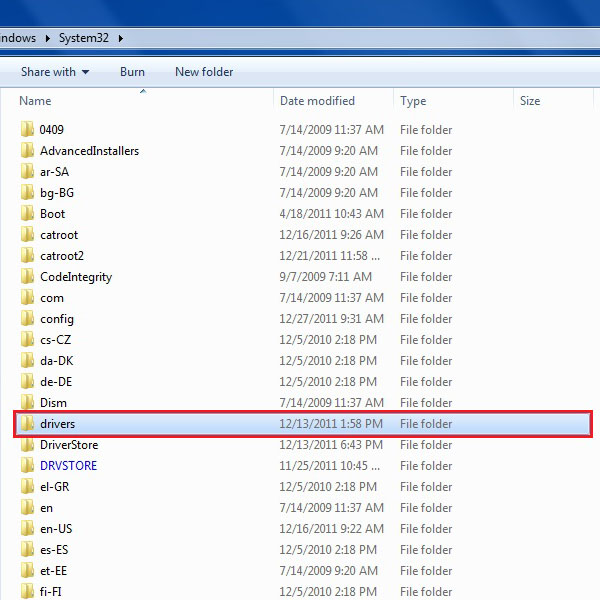The height and width of the screenshot is (600, 600).
Task: Click 'File folder' type in the Dism row
Action: [x=426, y=403]
